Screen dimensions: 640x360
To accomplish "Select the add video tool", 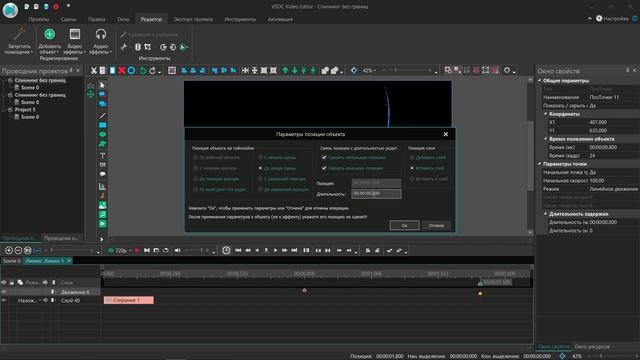I will tap(102, 224).
